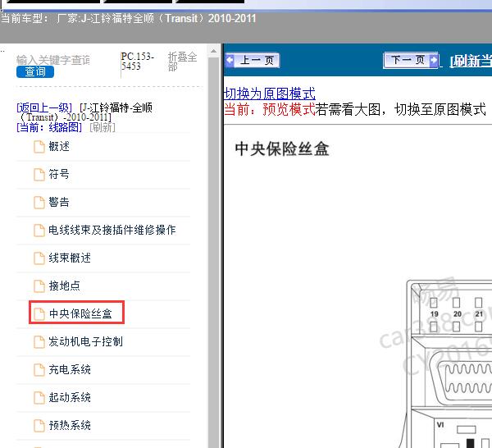Screen dimensions: 492x448
Task: Go to previous page with 上一页
Action: (253, 60)
